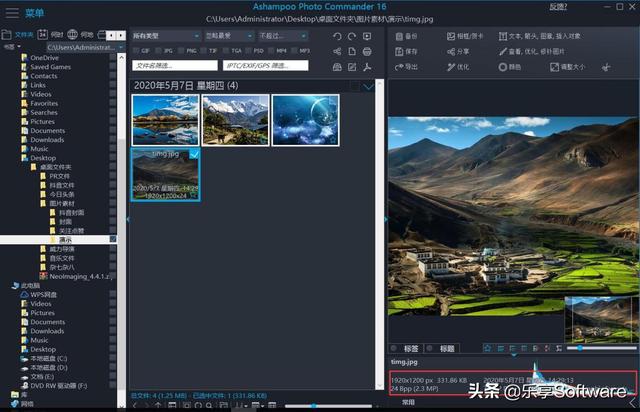The height and width of the screenshot is (412, 640).
Task: Open the 调整大小 (Resize) tool
Action: tap(553, 67)
